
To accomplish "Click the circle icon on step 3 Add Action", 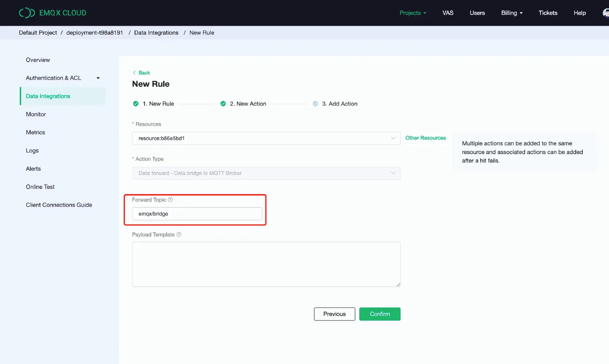I will [x=315, y=103].
